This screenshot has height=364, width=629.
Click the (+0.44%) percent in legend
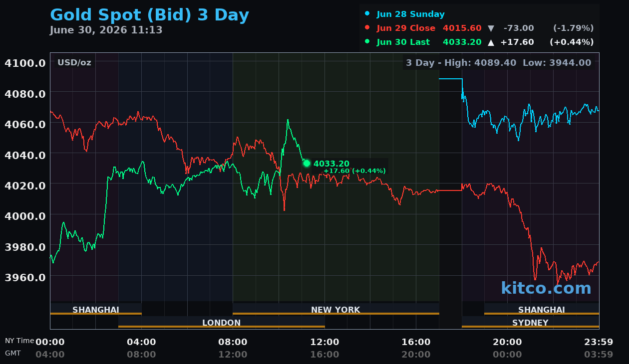pyautogui.click(x=572, y=42)
